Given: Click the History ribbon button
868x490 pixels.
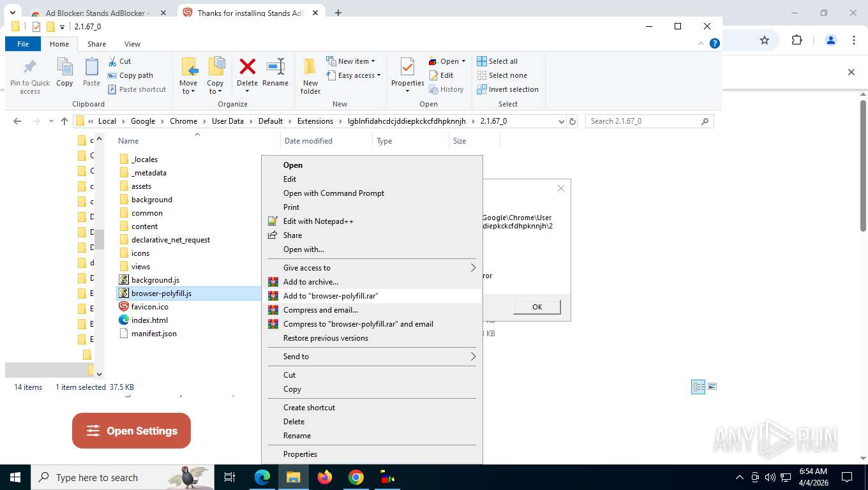Looking at the screenshot, I should (446, 89).
